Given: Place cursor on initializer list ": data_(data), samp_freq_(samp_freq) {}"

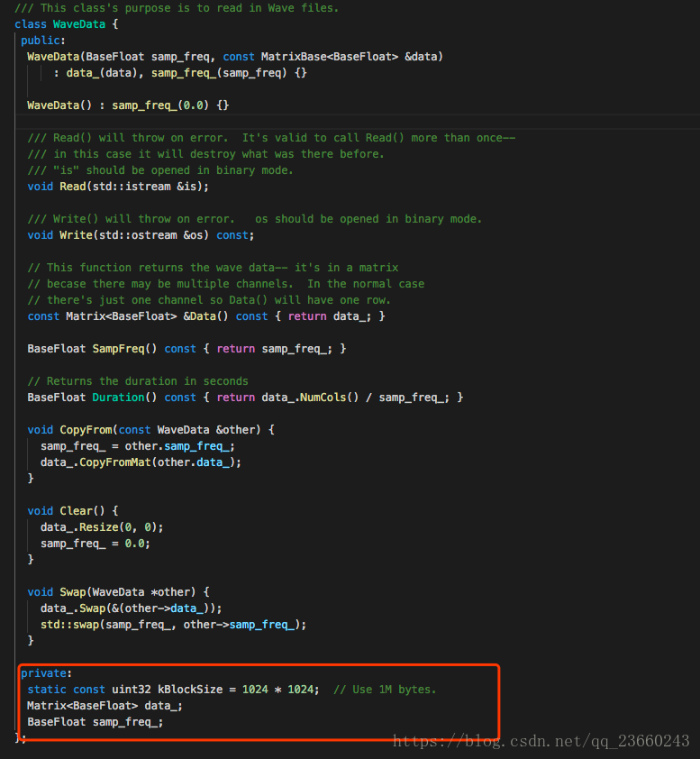Looking at the screenshot, I should tap(180, 73).
